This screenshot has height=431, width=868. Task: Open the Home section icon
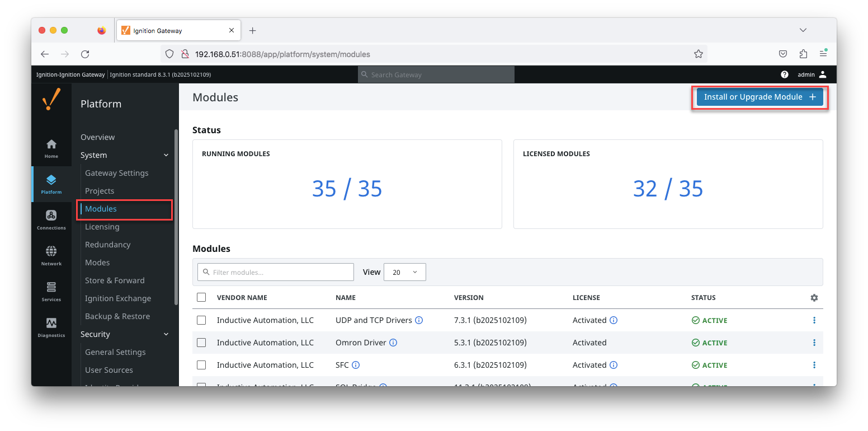click(x=51, y=148)
